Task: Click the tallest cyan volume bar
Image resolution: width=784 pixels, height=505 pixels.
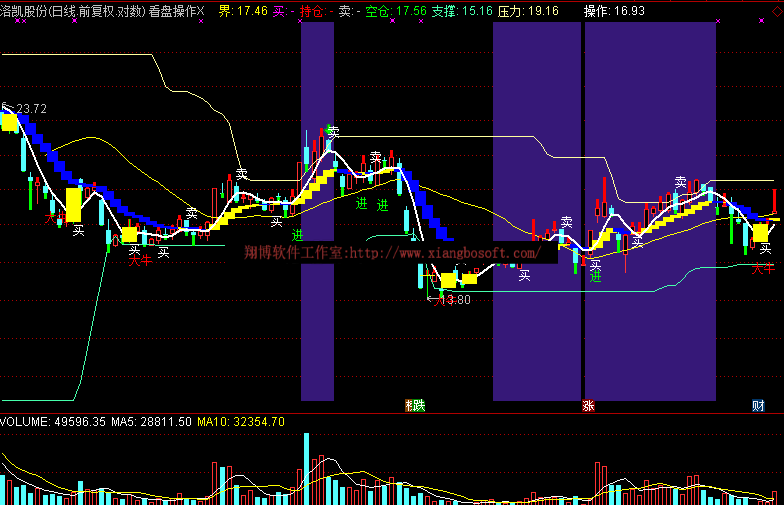Action: point(306,469)
